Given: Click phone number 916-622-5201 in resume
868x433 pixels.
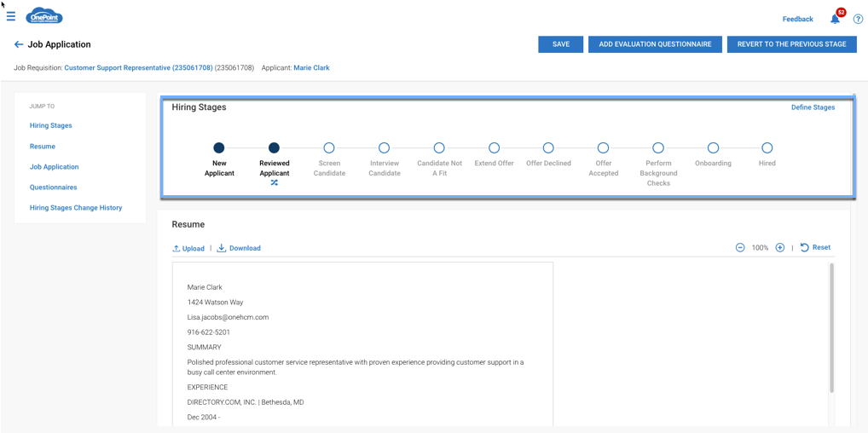Looking at the screenshot, I should point(209,332).
